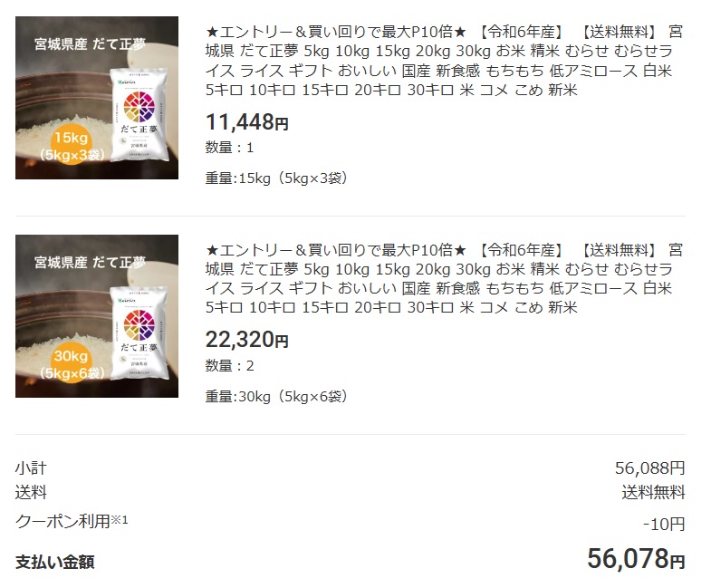Click 数量:2 quantity label
The width and height of the screenshot is (711, 588).
229,365
